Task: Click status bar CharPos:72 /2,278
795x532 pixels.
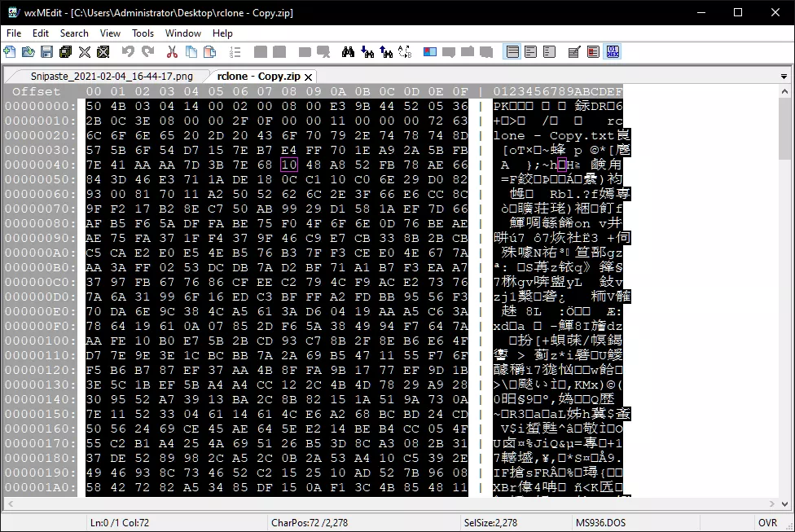Action: (x=310, y=523)
